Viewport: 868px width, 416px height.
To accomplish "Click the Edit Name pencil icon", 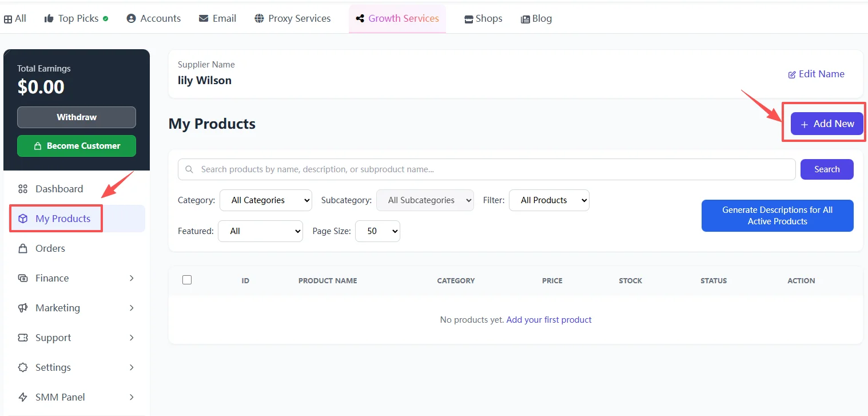I will 792,74.
